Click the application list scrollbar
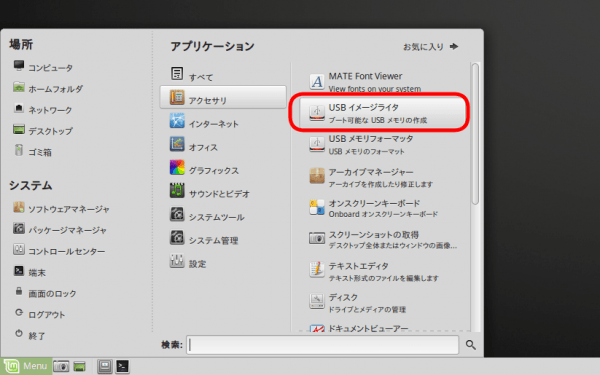This screenshot has width=600, height=375. 475,134
